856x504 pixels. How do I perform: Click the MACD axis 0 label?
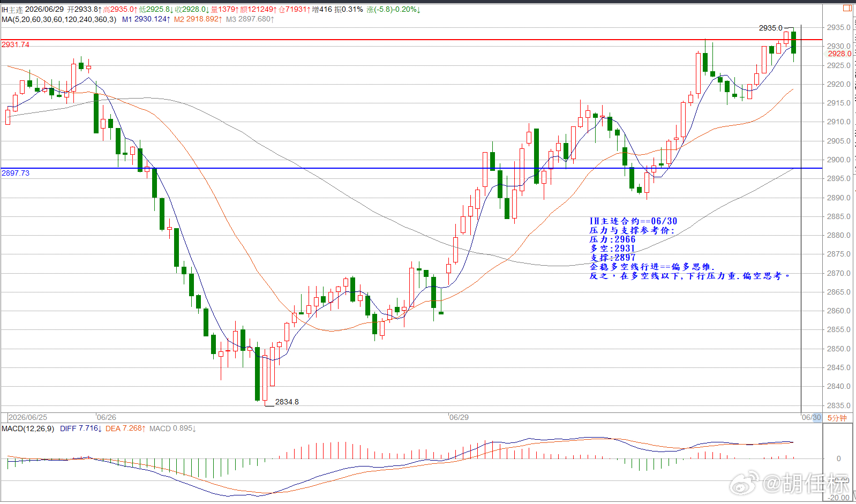coord(839,458)
